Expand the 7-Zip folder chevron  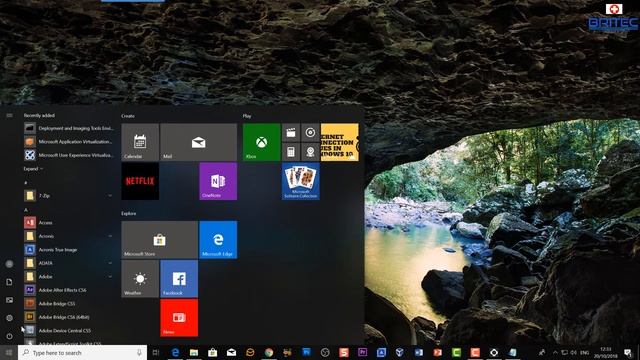(110, 196)
